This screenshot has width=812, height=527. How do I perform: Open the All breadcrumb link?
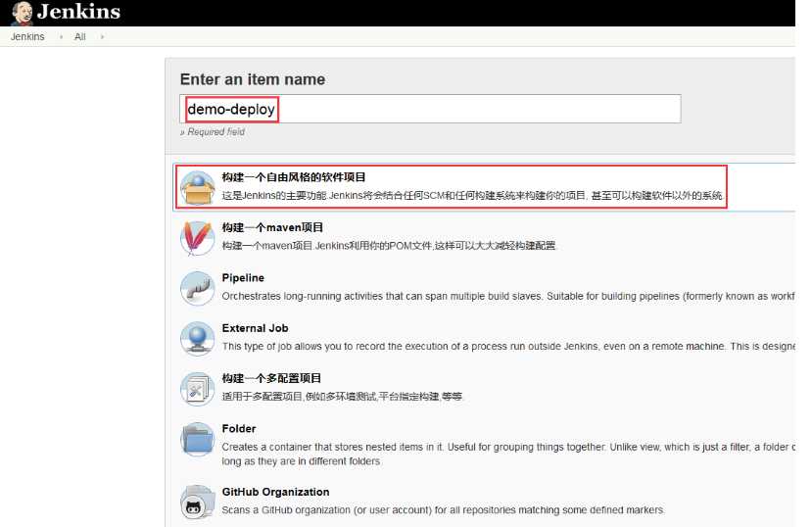click(x=79, y=37)
